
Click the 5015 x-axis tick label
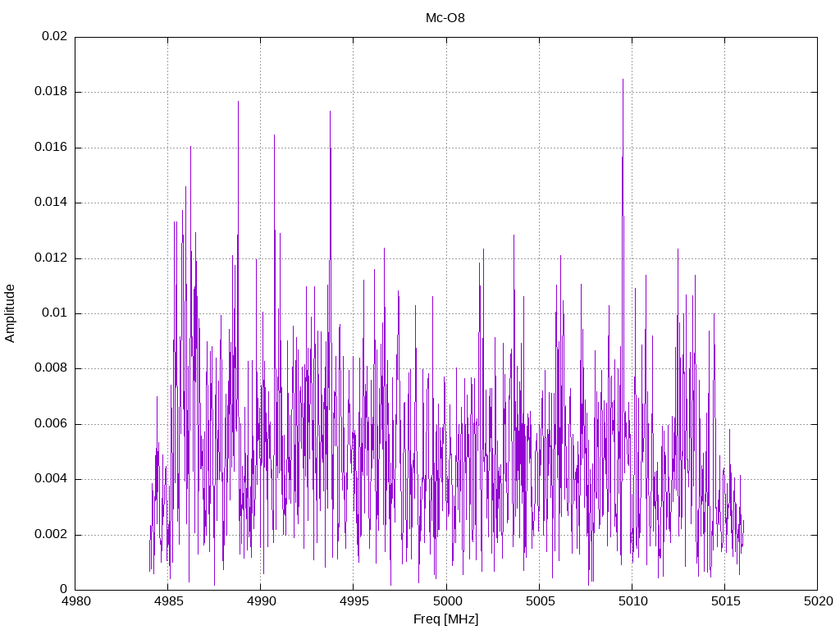(725, 601)
